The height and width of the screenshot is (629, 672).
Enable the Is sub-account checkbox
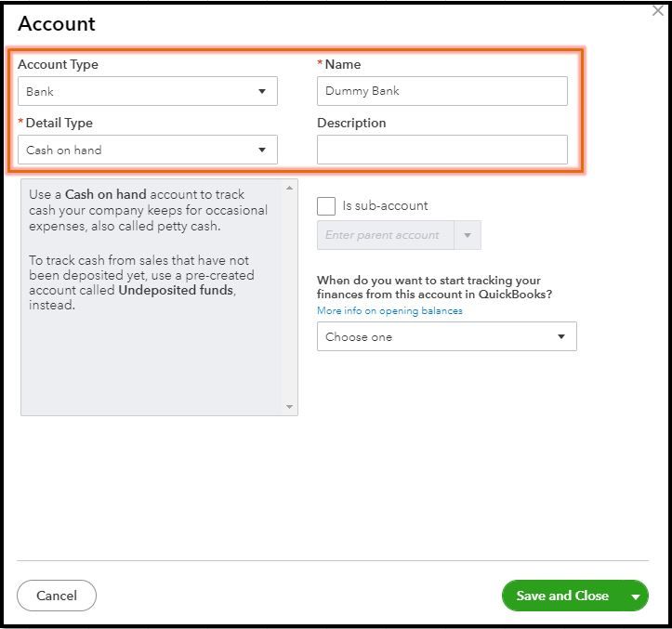click(326, 206)
